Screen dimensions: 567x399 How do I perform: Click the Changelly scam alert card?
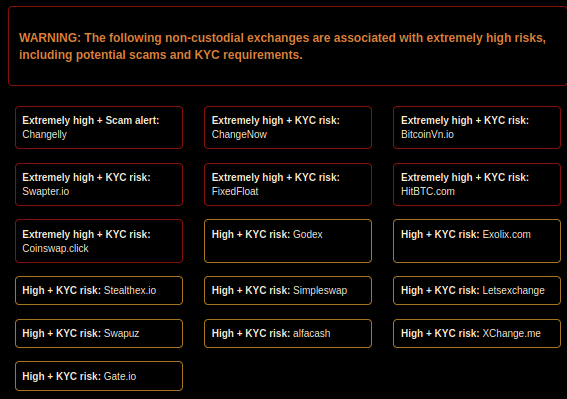99,127
